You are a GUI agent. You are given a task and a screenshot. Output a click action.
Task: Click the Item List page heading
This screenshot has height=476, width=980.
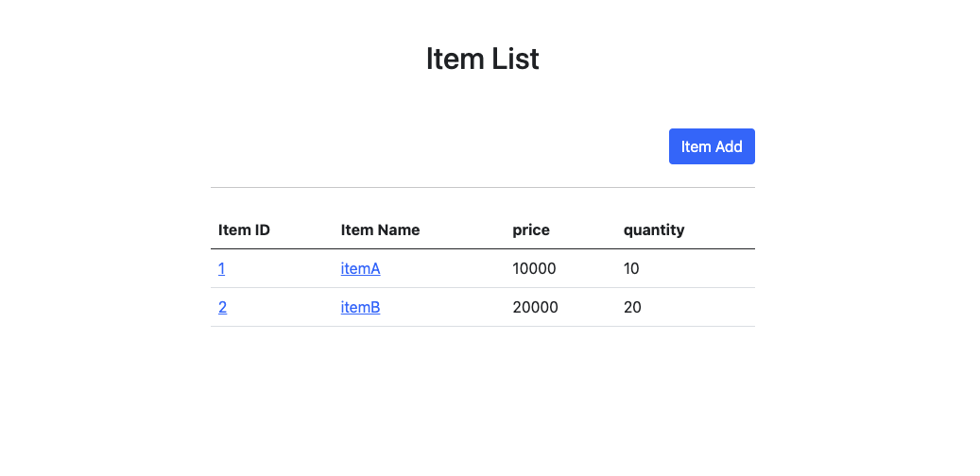point(482,59)
